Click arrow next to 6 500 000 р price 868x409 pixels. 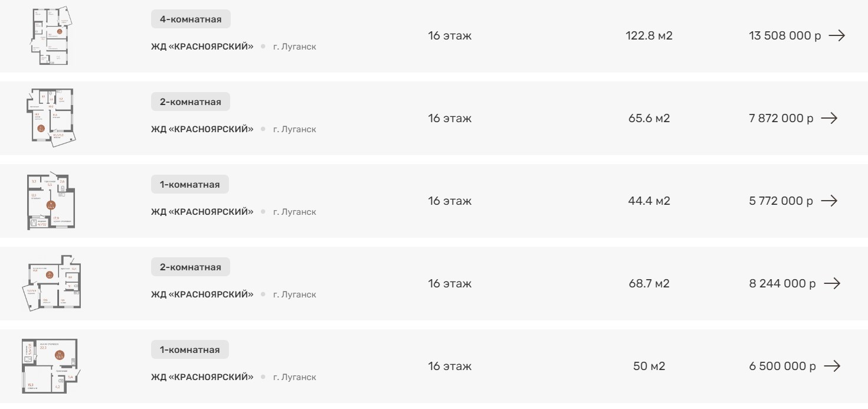(x=832, y=366)
